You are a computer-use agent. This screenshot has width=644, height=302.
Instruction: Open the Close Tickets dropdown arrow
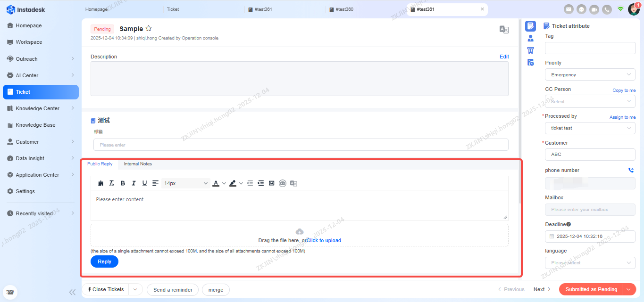(135, 289)
